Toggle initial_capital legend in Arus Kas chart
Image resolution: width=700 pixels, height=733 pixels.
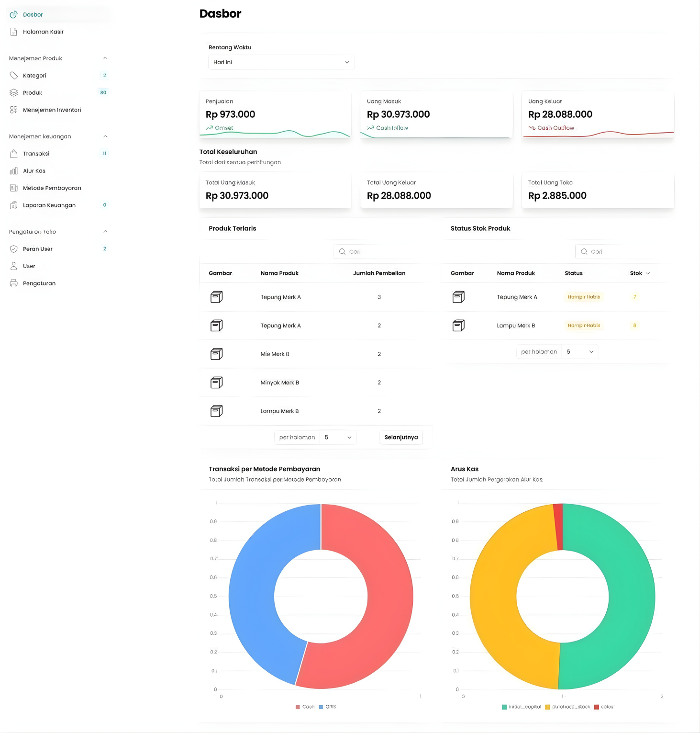click(x=521, y=707)
